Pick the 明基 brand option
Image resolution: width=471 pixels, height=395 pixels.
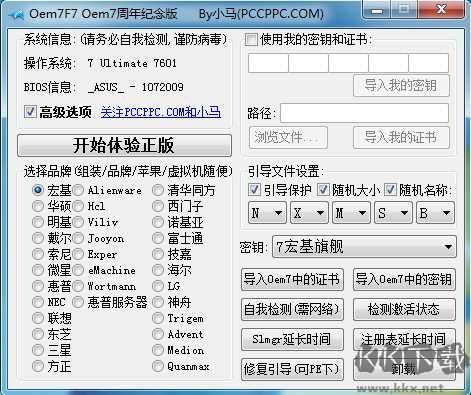coord(38,222)
